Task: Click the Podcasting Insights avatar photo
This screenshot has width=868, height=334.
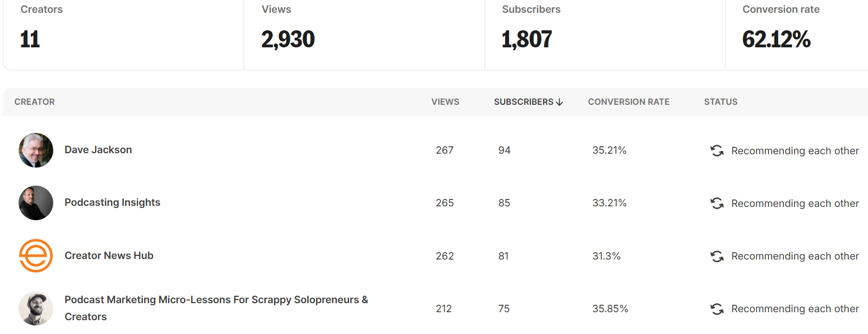Action: tap(36, 203)
